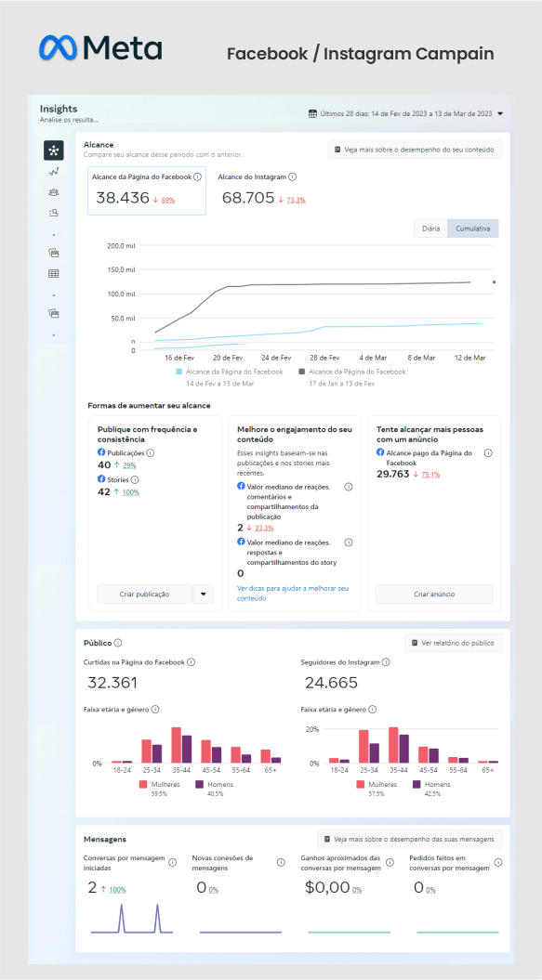Click the Meta logo
The image size is (542, 980).
(x=100, y=47)
